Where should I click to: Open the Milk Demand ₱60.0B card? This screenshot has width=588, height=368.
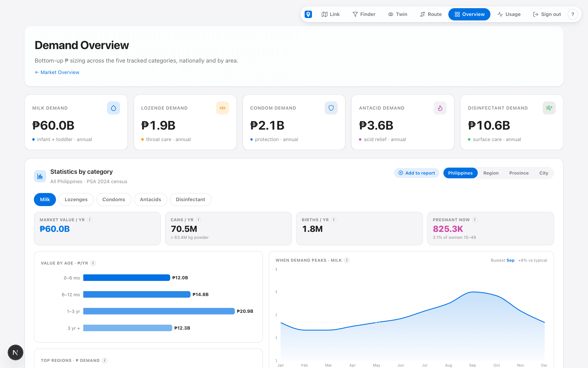coord(76,122)
